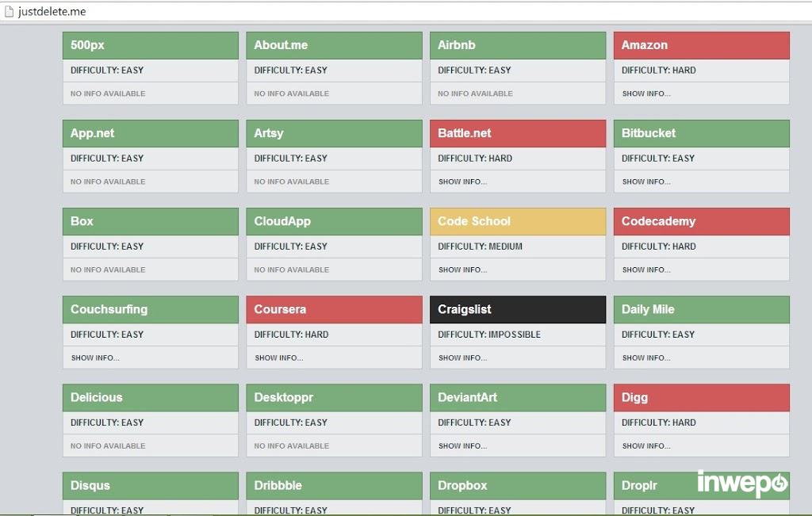Expand Show Info under Amazon
The width and height of the screenshot is (812, 516).
tap(646, 94)
